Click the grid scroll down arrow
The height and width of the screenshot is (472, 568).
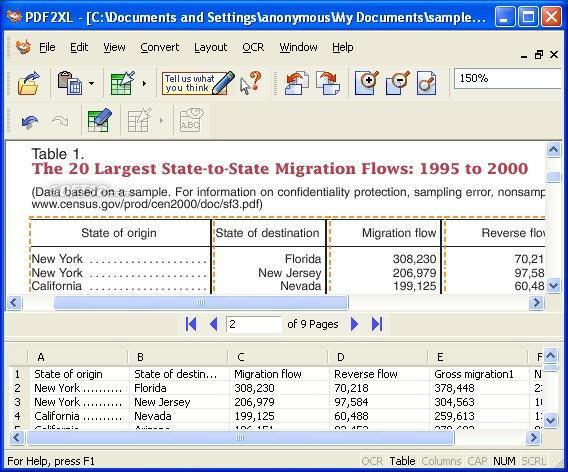tap(551, 421)
